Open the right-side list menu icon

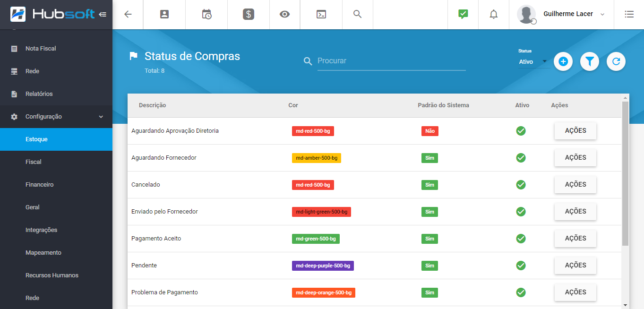point(629,14)
